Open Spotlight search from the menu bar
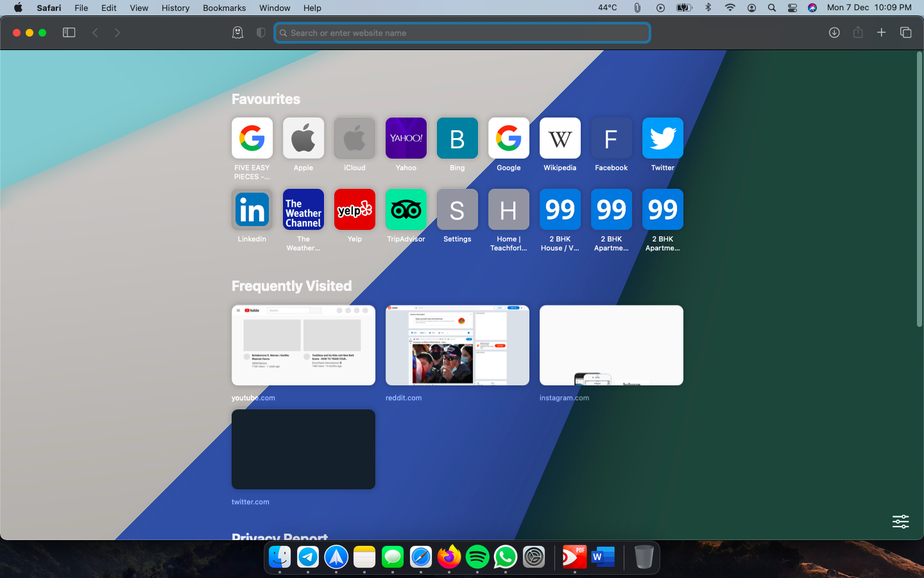This screenshot has height=578, width=924. click(x=771, y=8)
